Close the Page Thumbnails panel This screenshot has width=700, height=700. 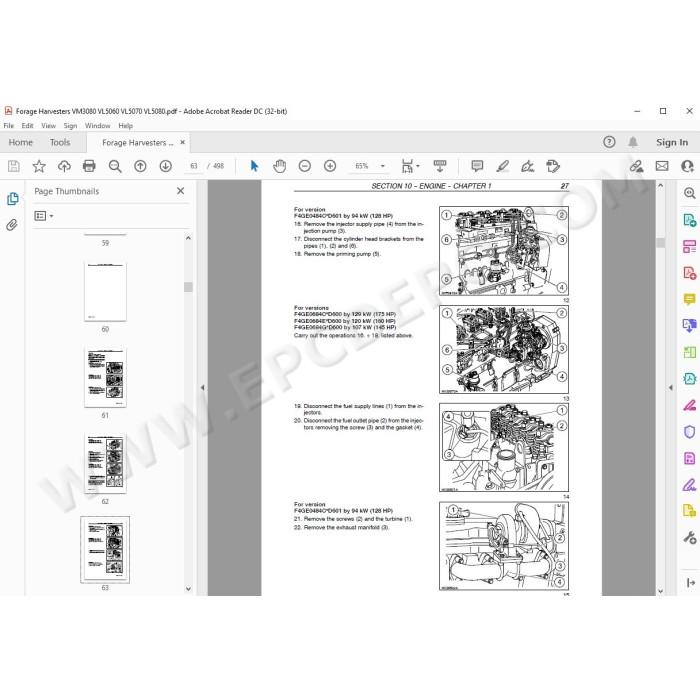point(180,191)
